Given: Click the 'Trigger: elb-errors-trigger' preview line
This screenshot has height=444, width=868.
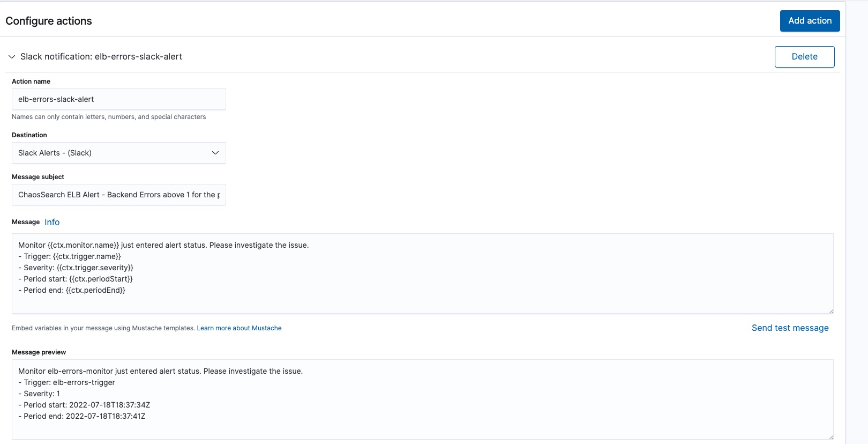Looking at the screenshot, I should (x=67, y=382).
